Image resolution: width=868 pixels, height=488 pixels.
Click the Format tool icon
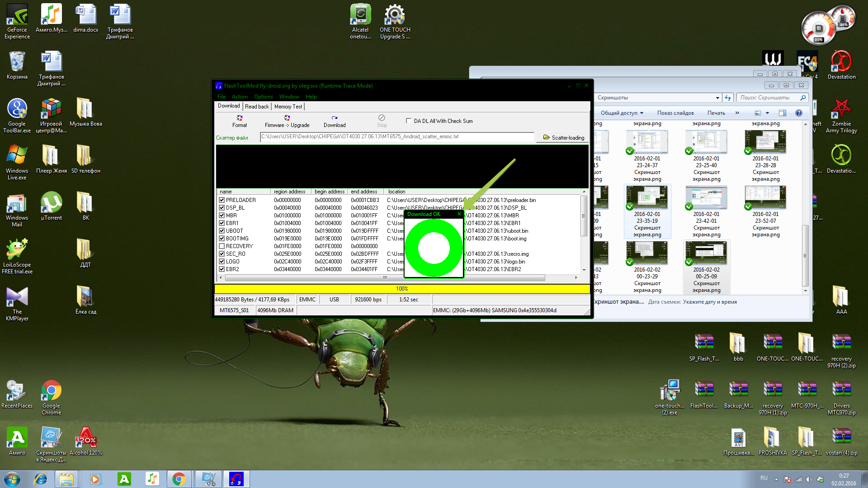[x=240, y=118]
